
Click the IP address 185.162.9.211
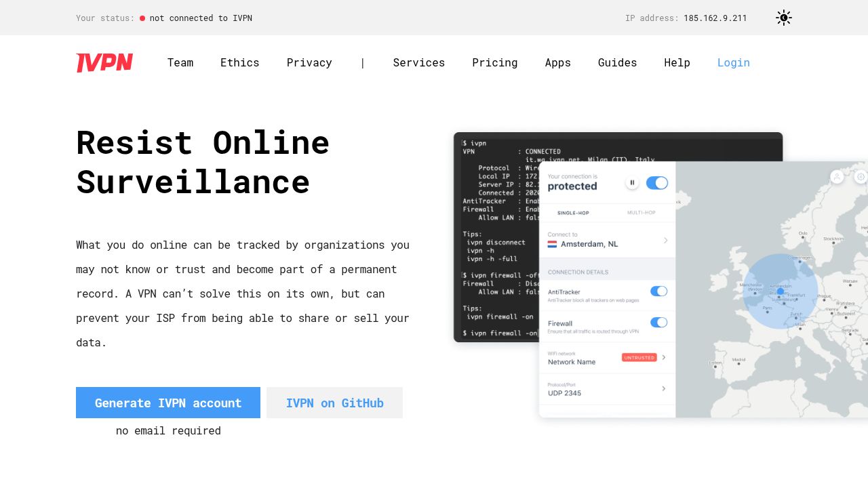(715, 18)
